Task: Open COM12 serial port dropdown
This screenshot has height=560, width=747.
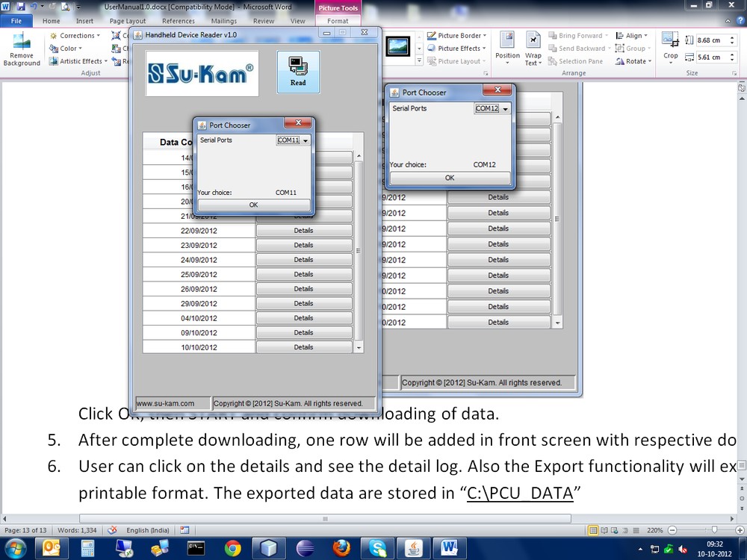Action: (505, 108)
